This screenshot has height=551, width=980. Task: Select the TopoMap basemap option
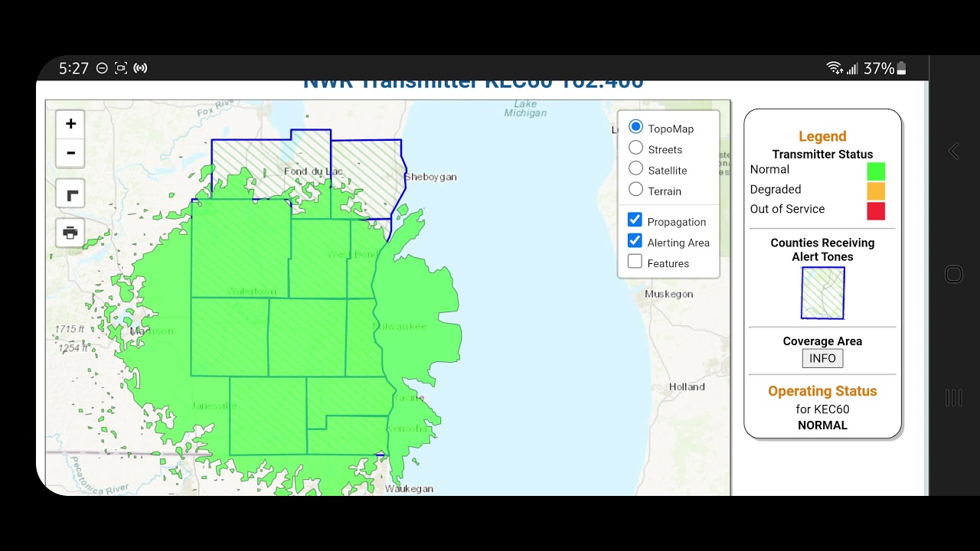pos(635,127)
